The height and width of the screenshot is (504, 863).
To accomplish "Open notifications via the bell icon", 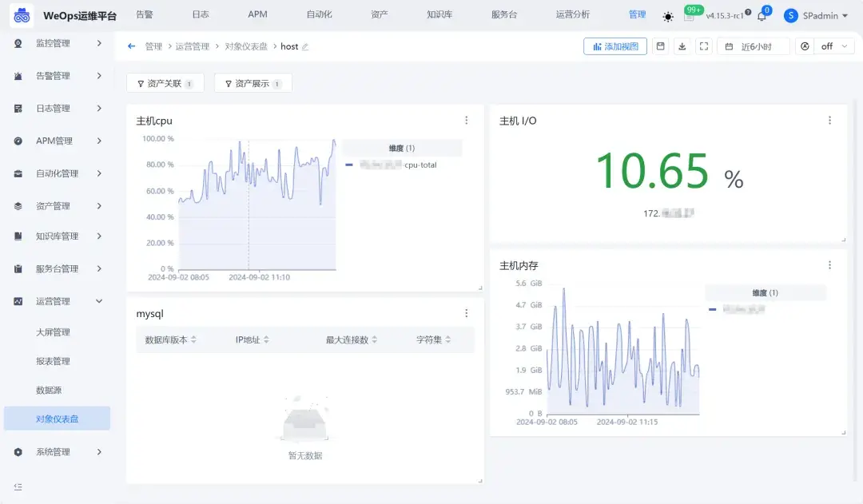I will click(762, 14).
